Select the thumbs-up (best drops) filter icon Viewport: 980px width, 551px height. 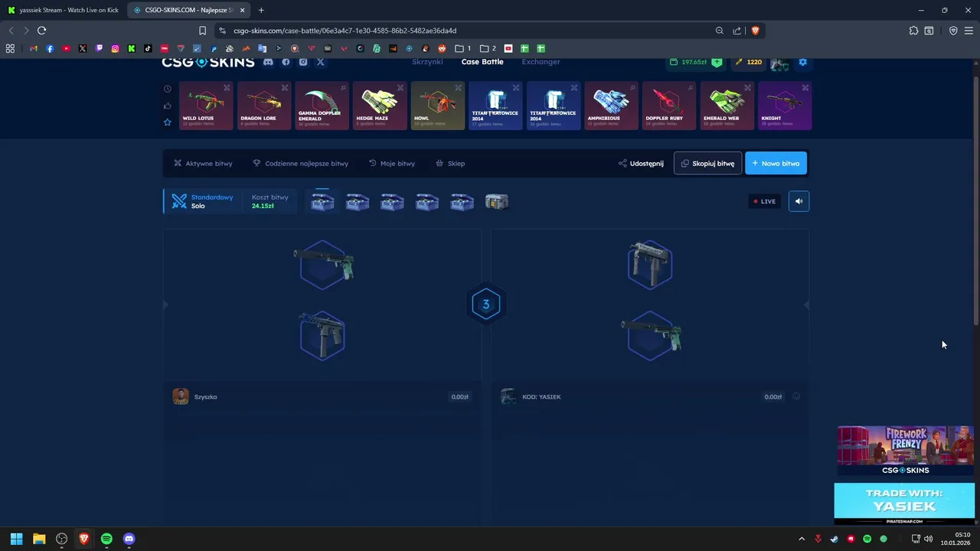pyautogui.click(x=168, y=105)
